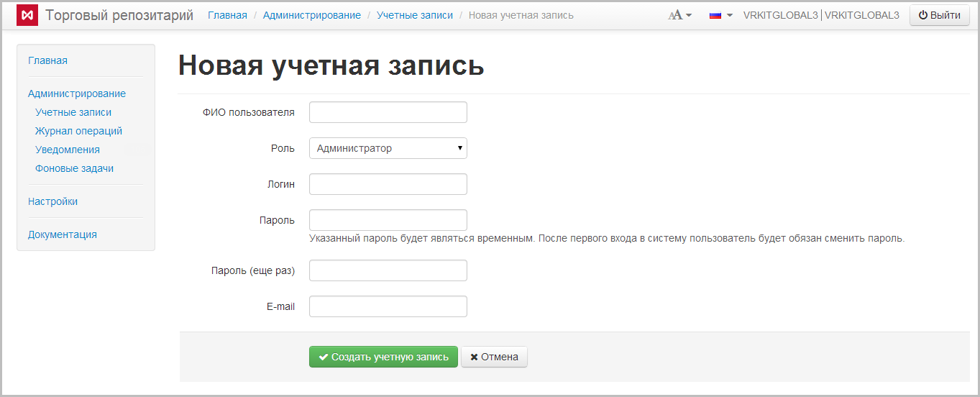Open Уведомления in the sidebar
Screen dimensions: 980x397
(68, 150)
